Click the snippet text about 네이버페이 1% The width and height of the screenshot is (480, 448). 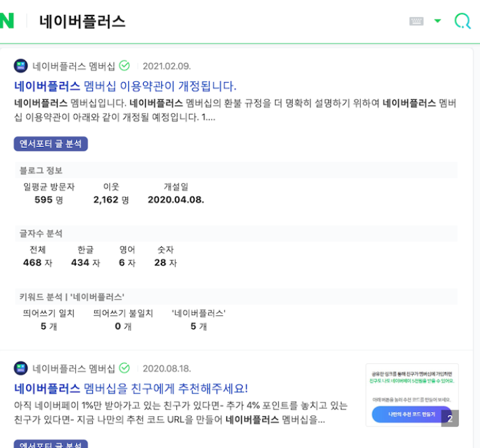[x=180, y=413]
